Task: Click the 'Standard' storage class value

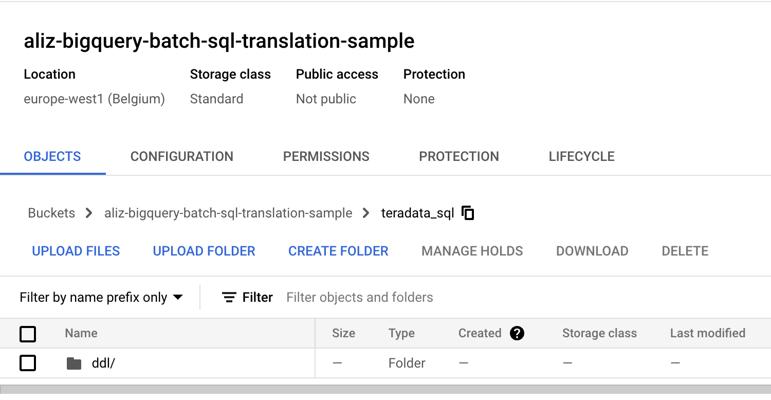Action: pyautogui.click(x=216, y=99)
